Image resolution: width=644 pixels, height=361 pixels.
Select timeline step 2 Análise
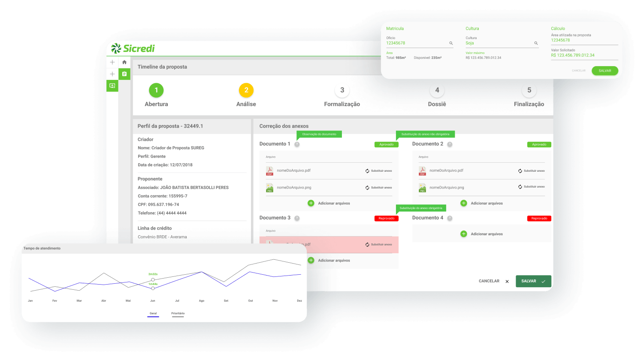(246, 90)
